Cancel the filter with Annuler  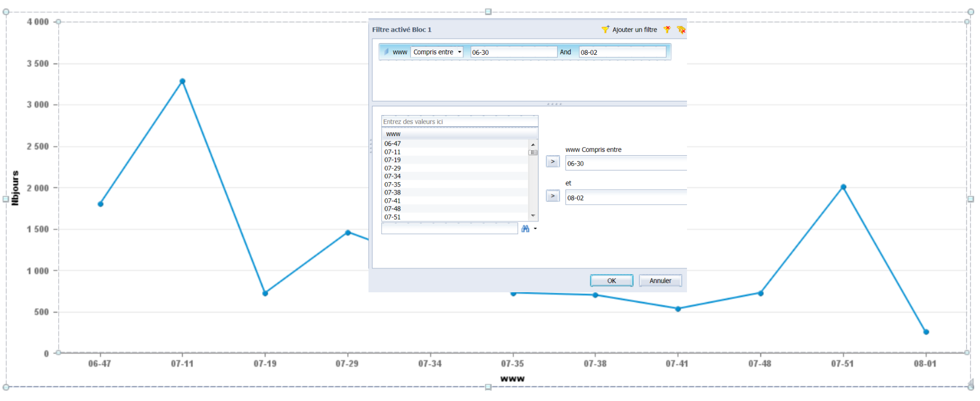pyautogui.click(x=660, y=281)
